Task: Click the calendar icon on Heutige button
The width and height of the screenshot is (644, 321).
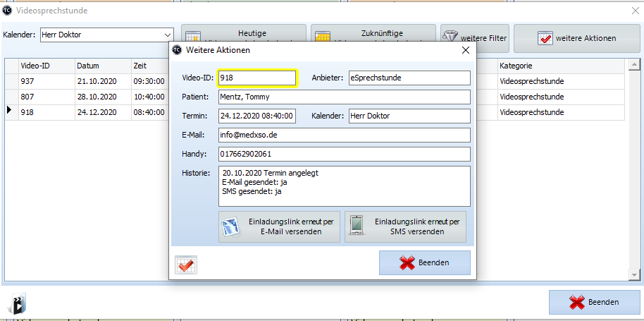Action: [193, 40]
